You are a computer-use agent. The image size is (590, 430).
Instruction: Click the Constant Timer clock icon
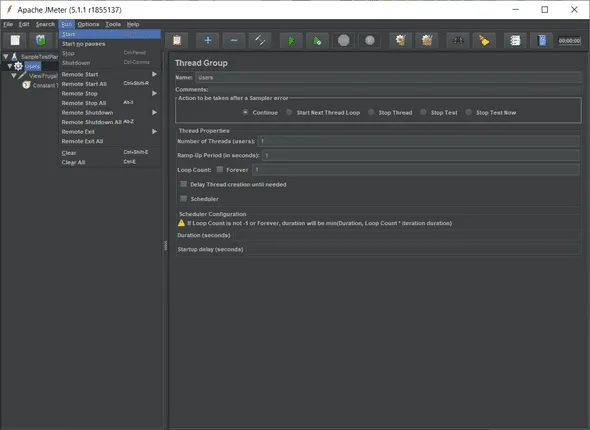coord(26,85)
